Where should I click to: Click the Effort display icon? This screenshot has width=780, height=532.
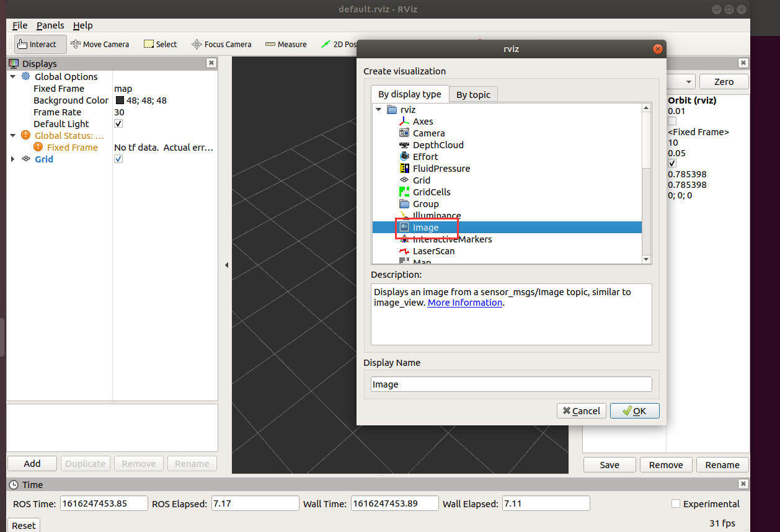(x=404, y=157)
